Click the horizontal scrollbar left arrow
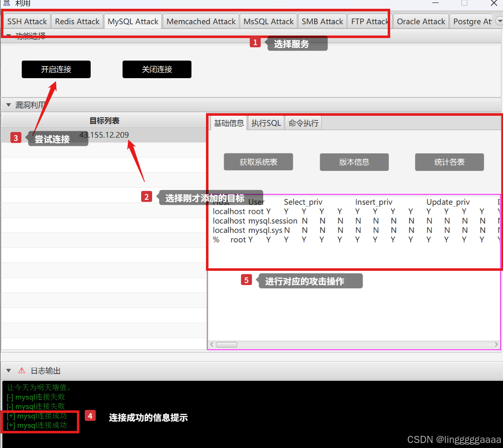The image size is (503, 448). coord(212,345)
